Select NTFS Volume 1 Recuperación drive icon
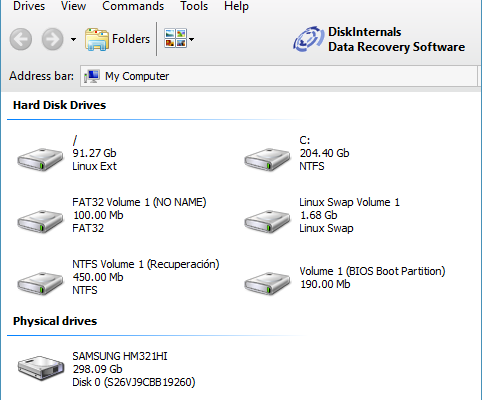This screenshot has height=400, width=482. pyautogui.click(x=40, y=283)
